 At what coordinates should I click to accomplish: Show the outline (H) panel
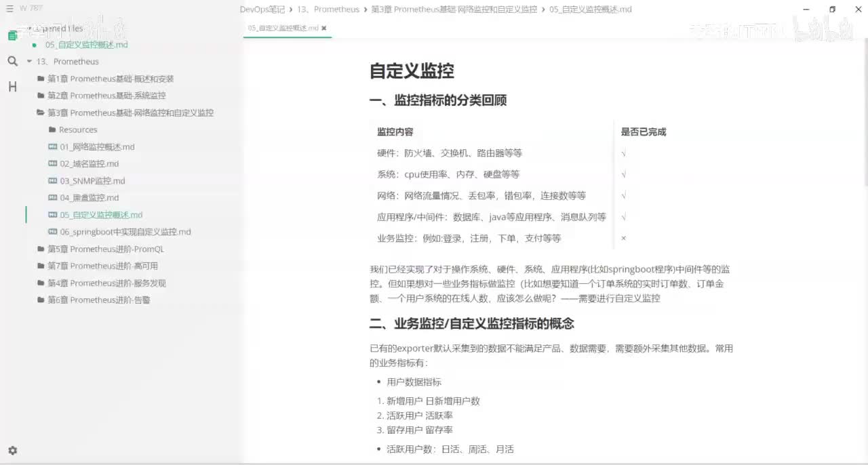12,87
